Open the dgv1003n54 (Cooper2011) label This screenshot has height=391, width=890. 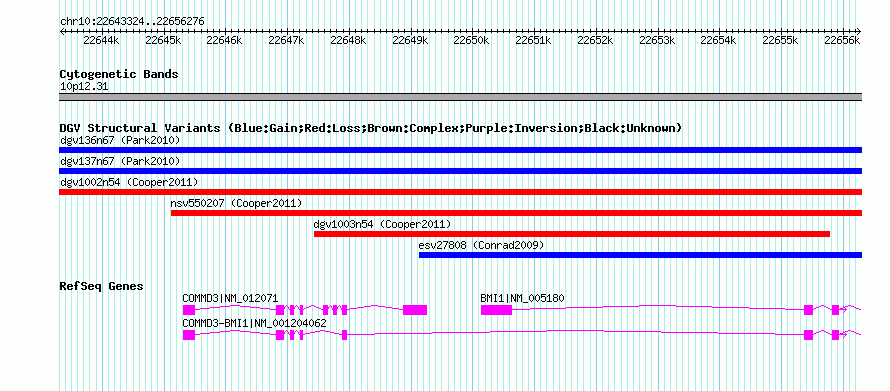click(383, 224)
